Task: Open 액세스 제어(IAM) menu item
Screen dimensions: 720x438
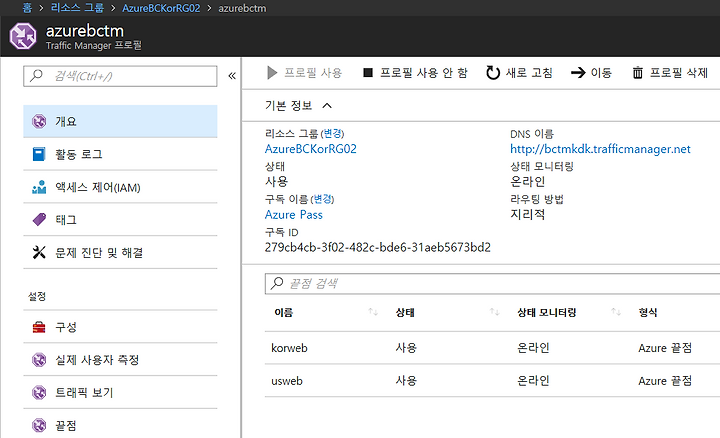Action: (120, 187)
